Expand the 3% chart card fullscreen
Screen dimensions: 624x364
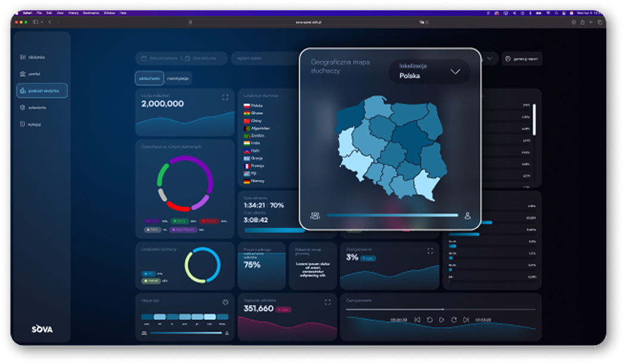(430, 251)
